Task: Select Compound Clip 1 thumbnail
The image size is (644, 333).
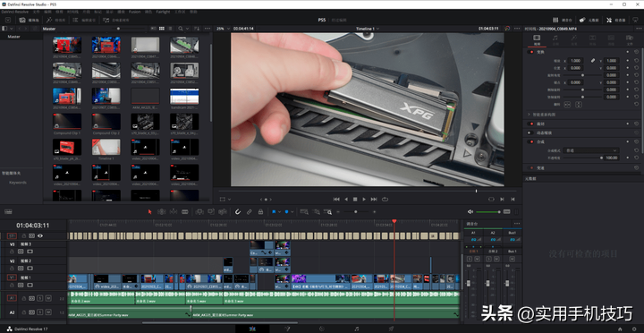Action: [67, 122]
